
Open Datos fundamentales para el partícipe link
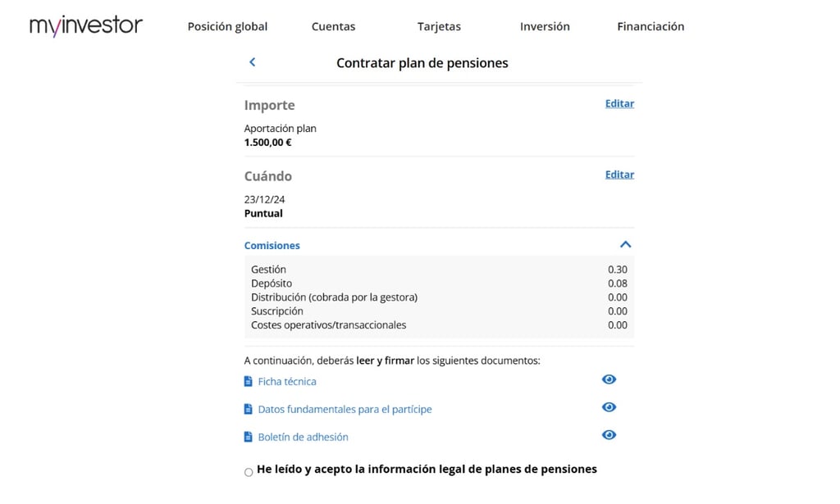point(345,409)
